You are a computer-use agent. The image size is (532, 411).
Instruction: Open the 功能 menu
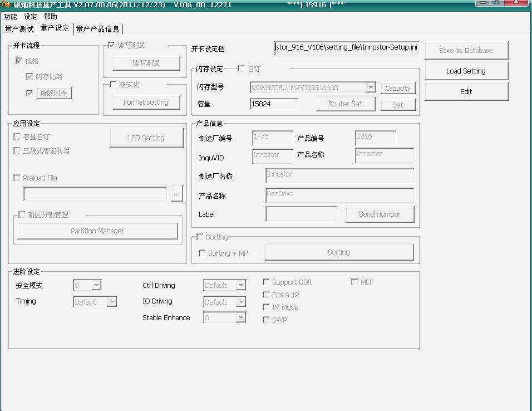(11, 17)
